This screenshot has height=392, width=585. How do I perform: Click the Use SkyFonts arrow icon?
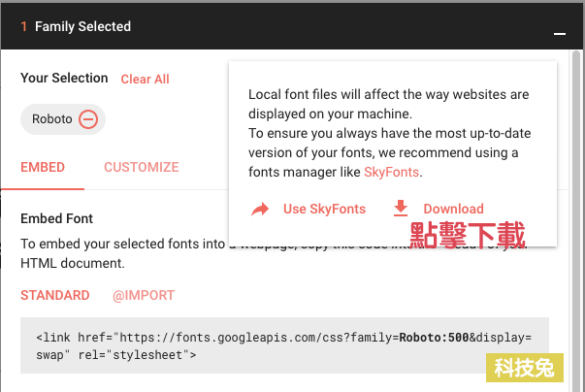pyautogui.click(x=260, y=209)
